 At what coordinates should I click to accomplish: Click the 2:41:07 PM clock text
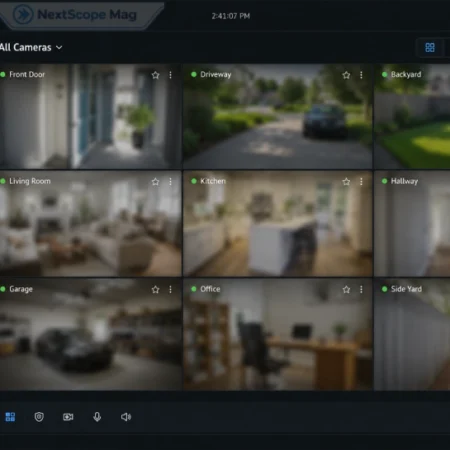click(x=231, y=16)
